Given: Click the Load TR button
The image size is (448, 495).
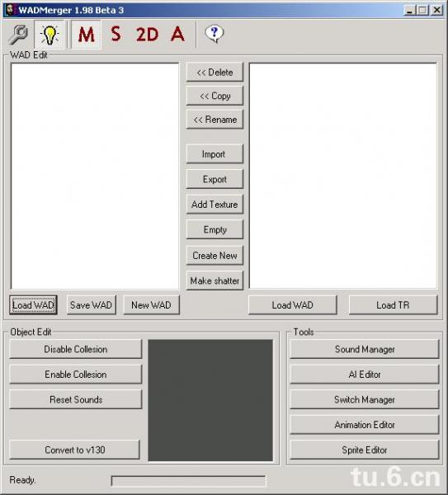Looking at the screenshot, I should [393, 305].
